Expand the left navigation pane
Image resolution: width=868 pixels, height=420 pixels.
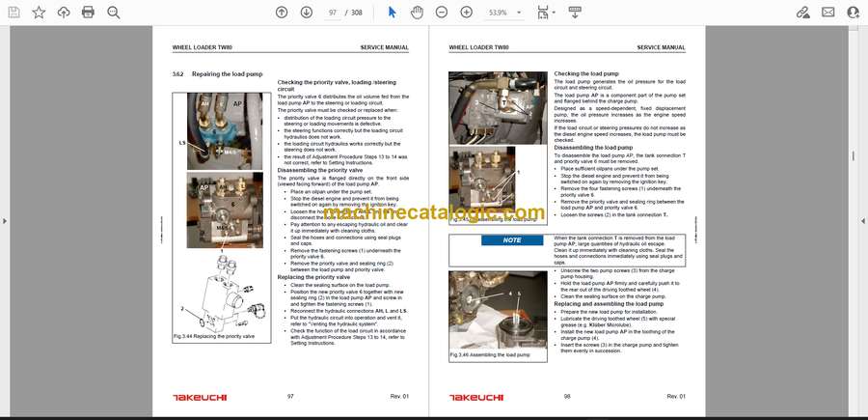tap(5, 221)
